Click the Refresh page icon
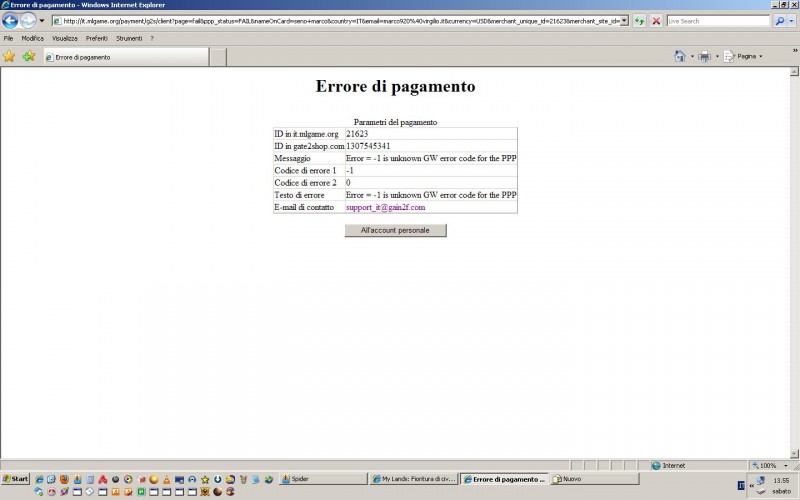Image resolution: width=800 pixels, height=500 pixels. point(639,20)
